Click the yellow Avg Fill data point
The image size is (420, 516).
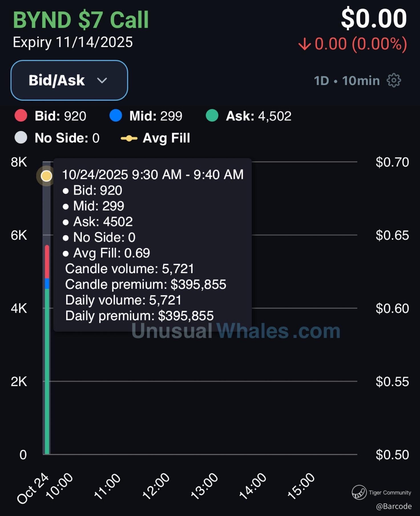(47, 176)
